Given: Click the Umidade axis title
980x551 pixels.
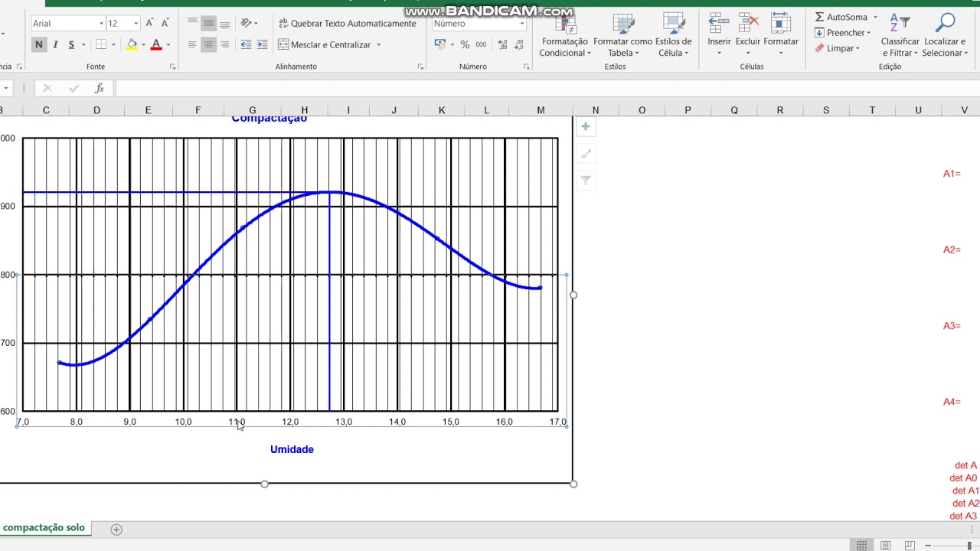Looking at the screenshot, I should tap(292, 449).
